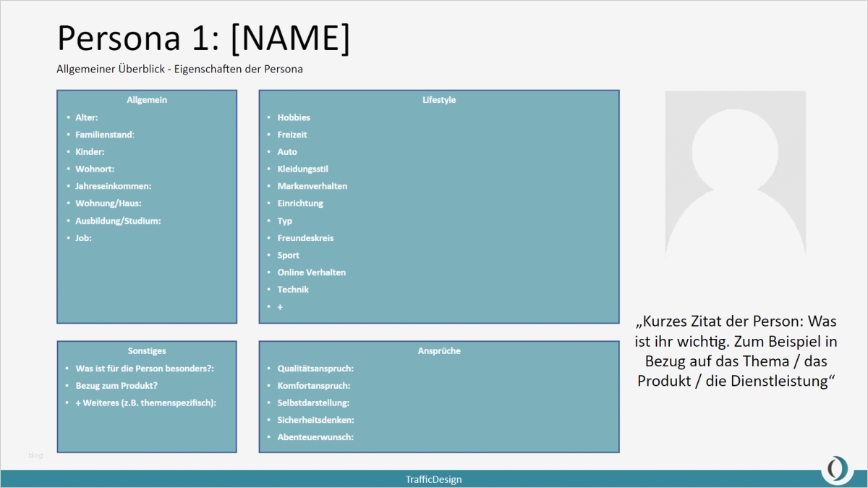
Task: Click the Online Verhalten bullet item
Action: click(312, 272)
